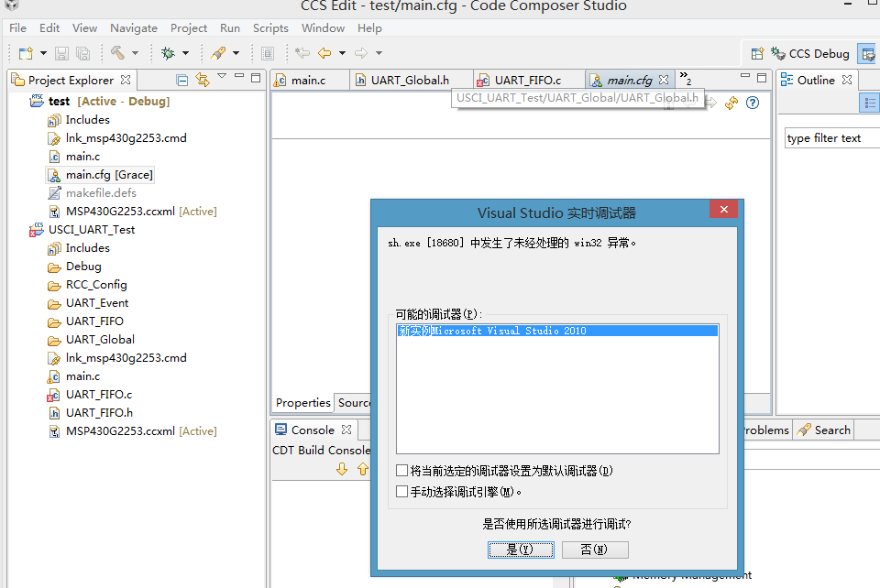
Task: Close the Visual Studio debugger dialog
Action: coord(723,210)
